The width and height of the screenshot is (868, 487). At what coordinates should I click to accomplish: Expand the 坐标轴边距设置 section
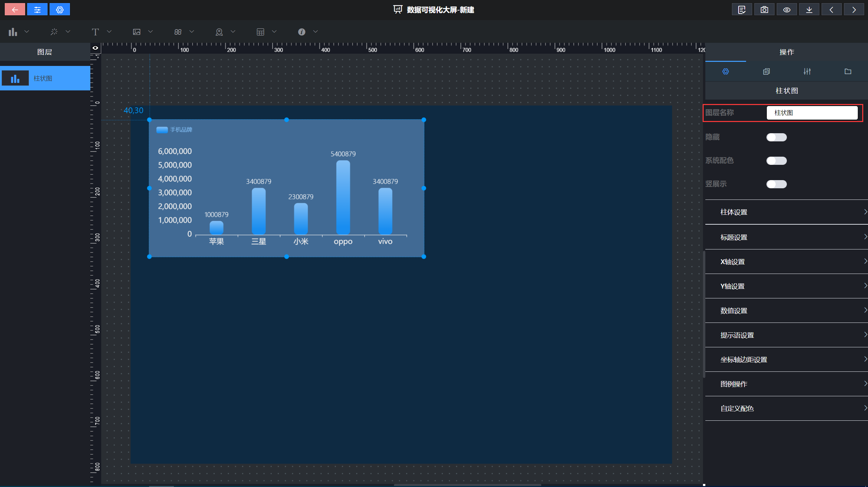tap(786, 360)
